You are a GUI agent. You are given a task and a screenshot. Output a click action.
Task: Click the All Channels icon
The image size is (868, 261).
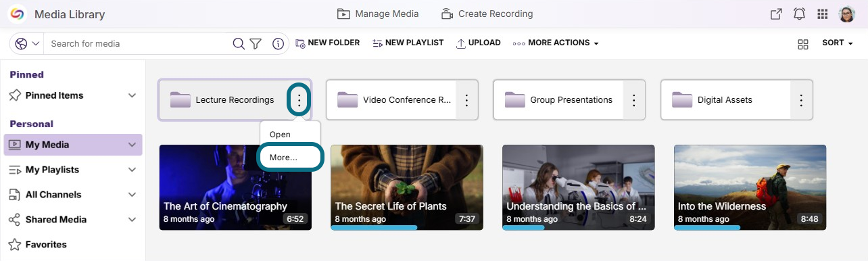tap(14, 195)
